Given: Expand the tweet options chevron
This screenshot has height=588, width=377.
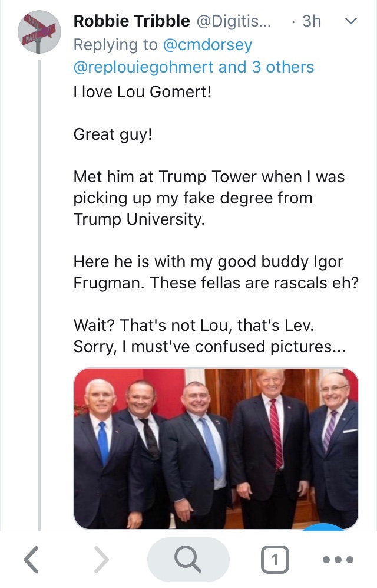Looking at the screenshot, I should 350,22.
